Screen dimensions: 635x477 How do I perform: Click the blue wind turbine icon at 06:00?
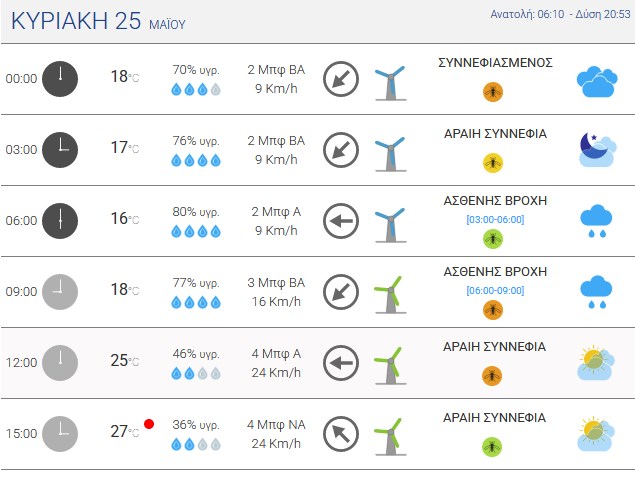point(390,225)
